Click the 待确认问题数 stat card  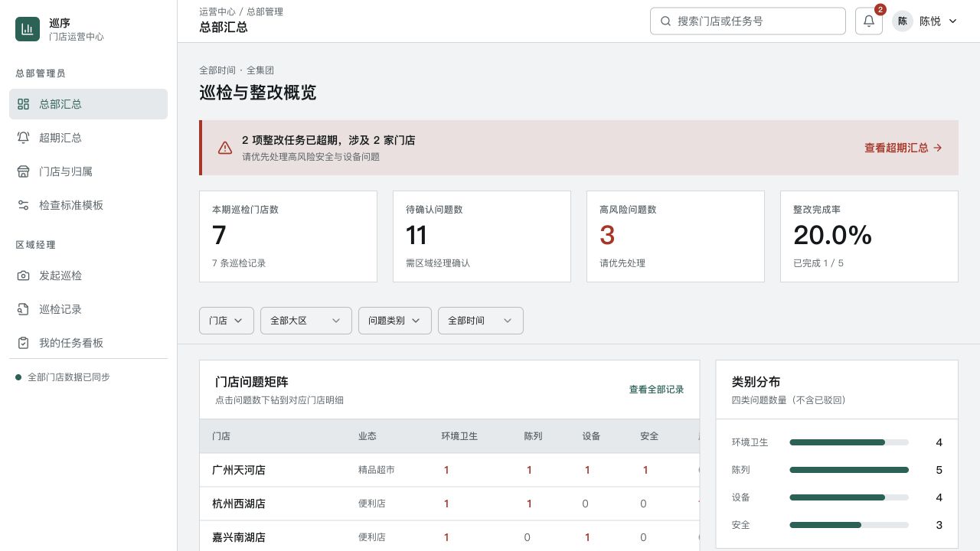(482, 236)
